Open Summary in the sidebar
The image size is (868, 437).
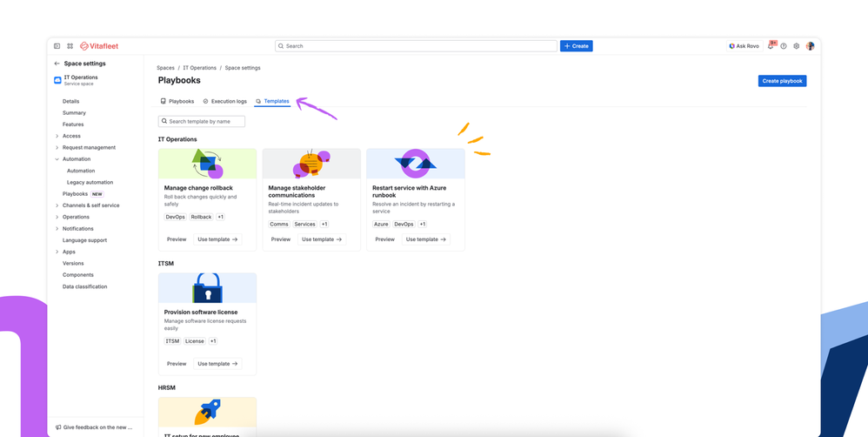74,113
